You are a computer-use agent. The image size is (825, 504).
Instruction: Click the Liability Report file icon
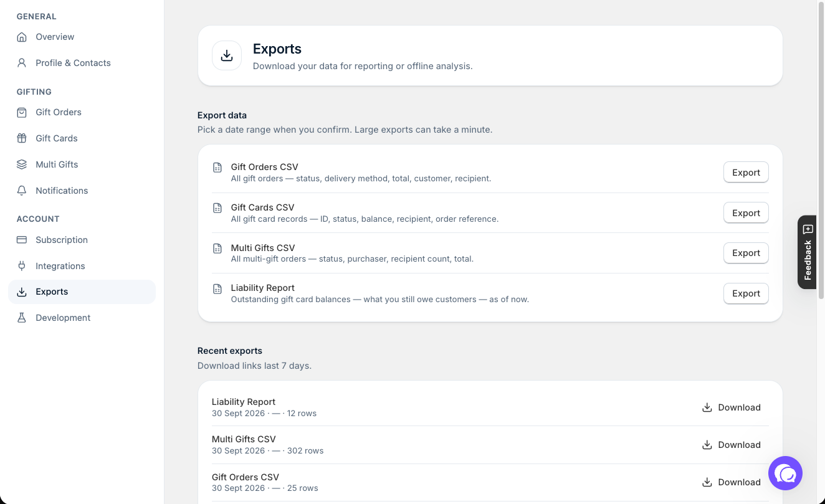(217, 289)
